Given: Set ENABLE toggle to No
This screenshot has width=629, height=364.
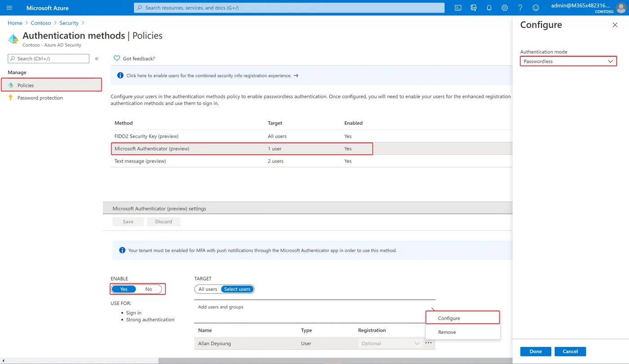Looking at the screenshot, I should (x=149, y=289).
